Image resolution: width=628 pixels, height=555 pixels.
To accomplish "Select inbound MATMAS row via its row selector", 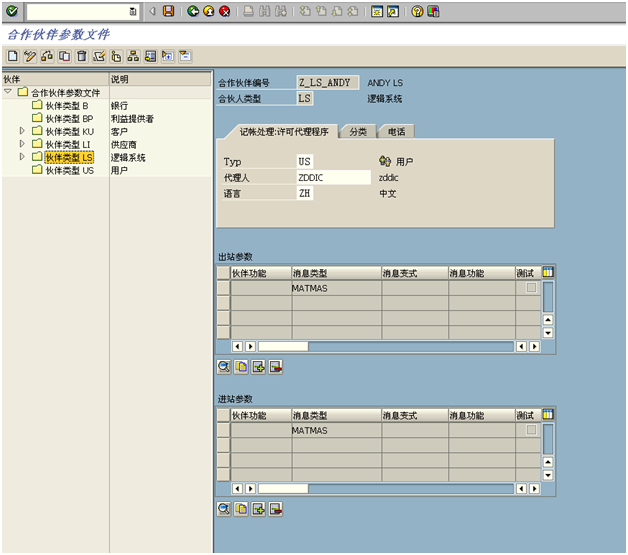I will [223, 430].
